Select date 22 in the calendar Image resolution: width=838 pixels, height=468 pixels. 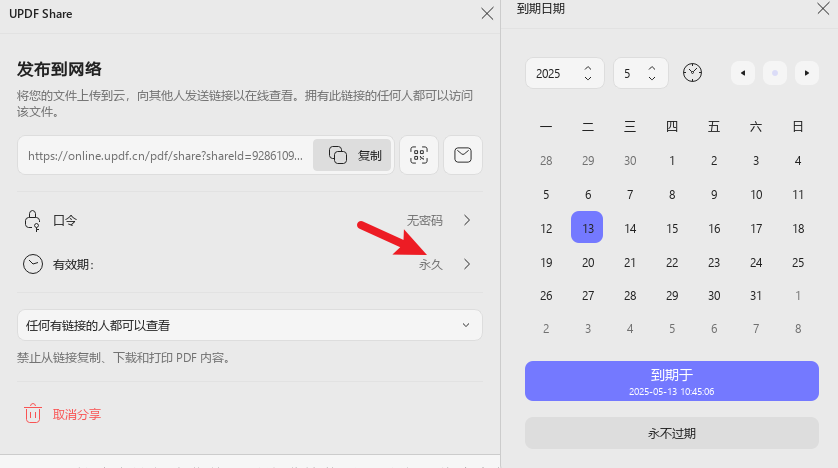point(672,262)
